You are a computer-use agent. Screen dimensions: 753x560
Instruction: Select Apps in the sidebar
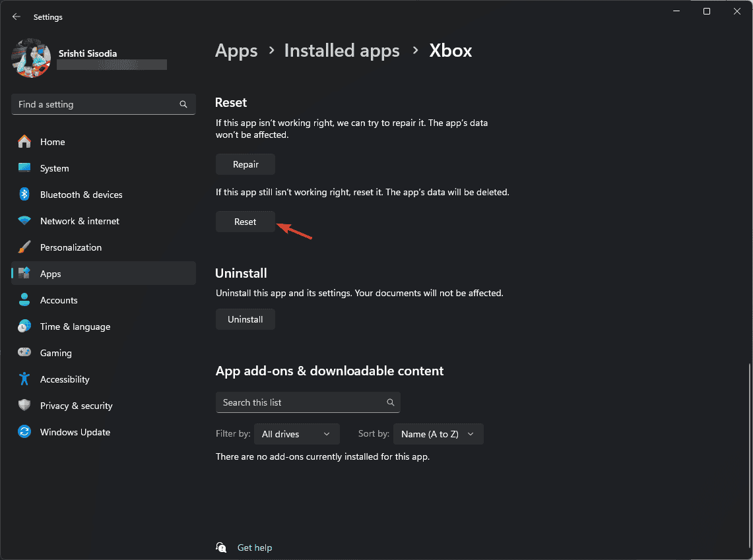(x=103, y=274)
